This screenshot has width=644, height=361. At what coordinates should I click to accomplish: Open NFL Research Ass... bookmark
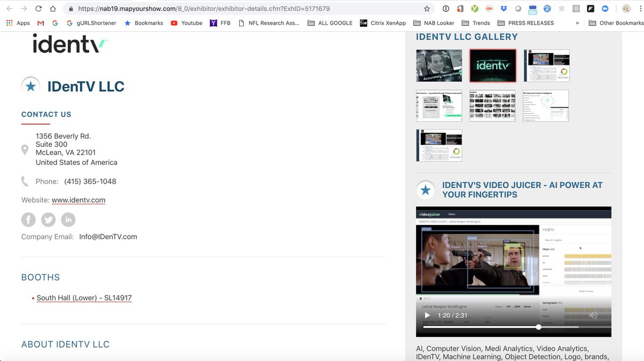[268, 23]
